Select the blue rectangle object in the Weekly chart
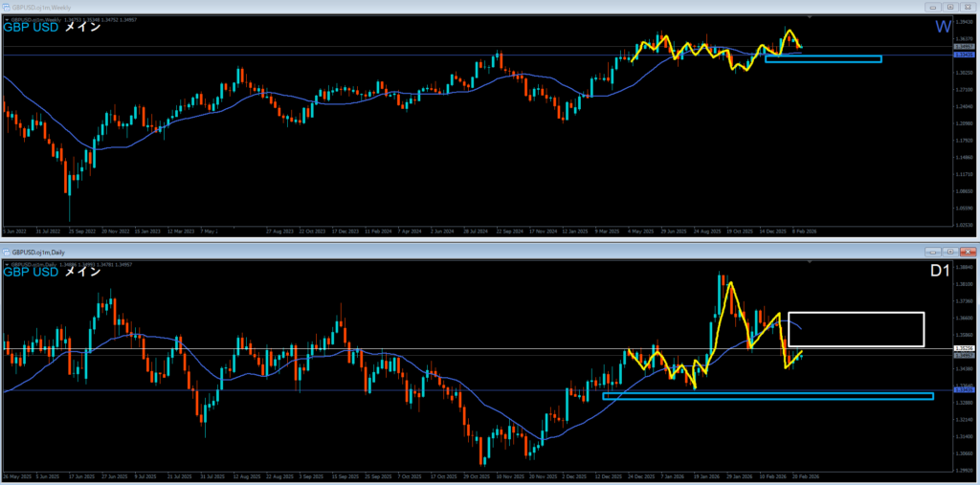The image size is (980, 485). [824, 59]
